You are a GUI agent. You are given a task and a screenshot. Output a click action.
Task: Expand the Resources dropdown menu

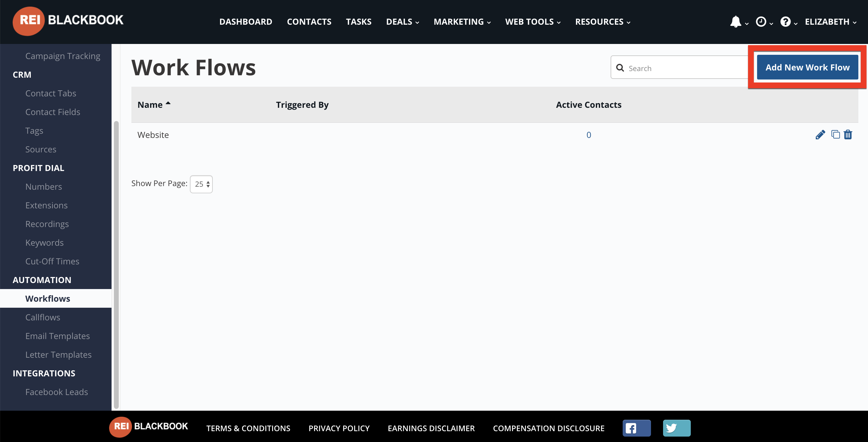tap(602, 22)
